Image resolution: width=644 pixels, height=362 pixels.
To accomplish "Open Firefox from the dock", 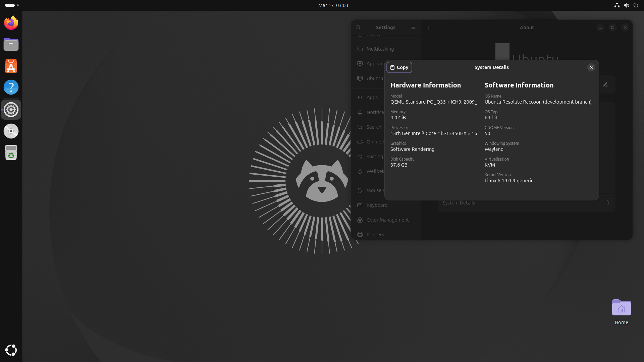I will click(x=11, y=22).
